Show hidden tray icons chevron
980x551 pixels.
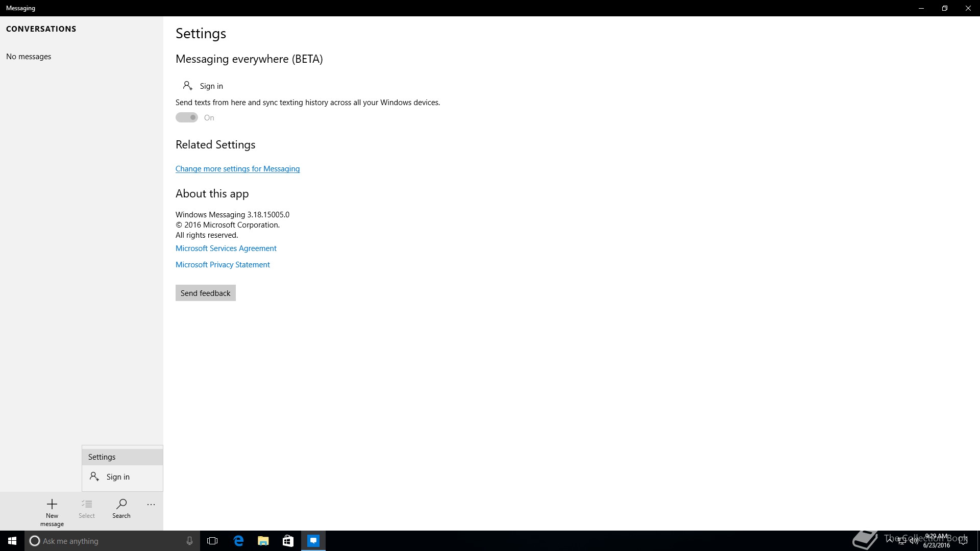click(890, 541)
